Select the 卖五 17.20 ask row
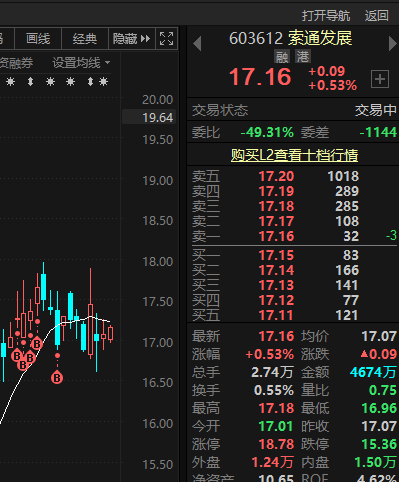This screenshot has height=482, width=399. [293, 176]
